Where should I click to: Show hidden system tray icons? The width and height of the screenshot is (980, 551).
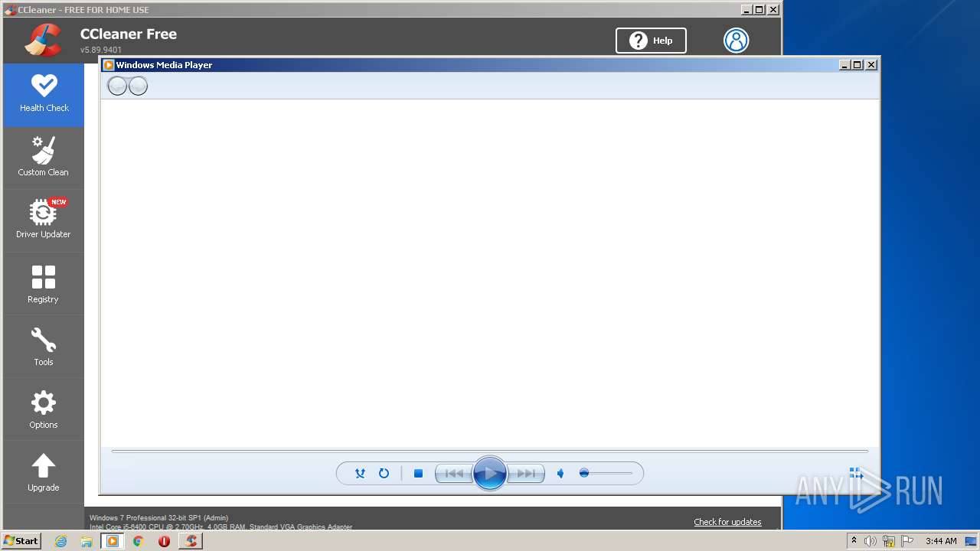(x=854, y=541)
